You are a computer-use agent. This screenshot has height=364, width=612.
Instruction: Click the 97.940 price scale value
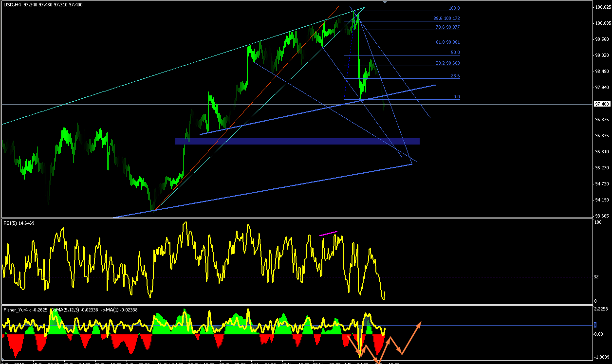pos(602,88)
